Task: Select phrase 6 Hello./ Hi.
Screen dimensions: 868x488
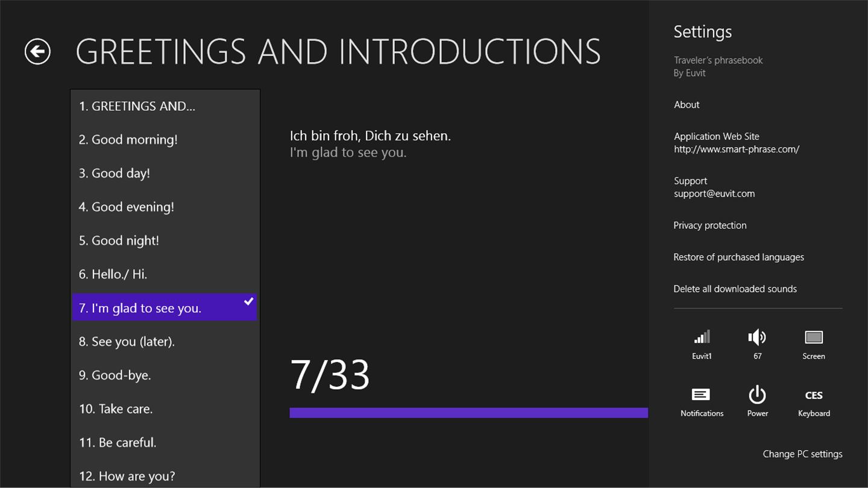Action: [x=113, y=275]
